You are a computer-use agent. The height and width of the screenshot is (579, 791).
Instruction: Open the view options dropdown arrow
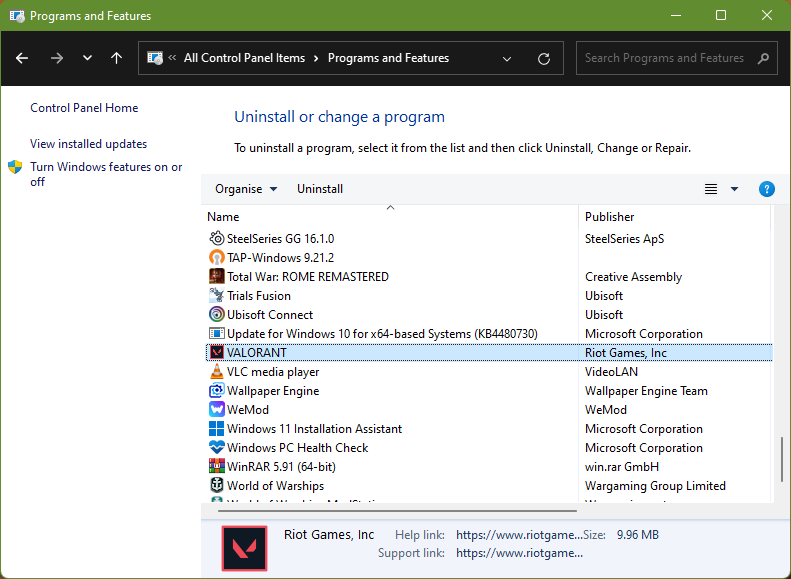(734, 189)
